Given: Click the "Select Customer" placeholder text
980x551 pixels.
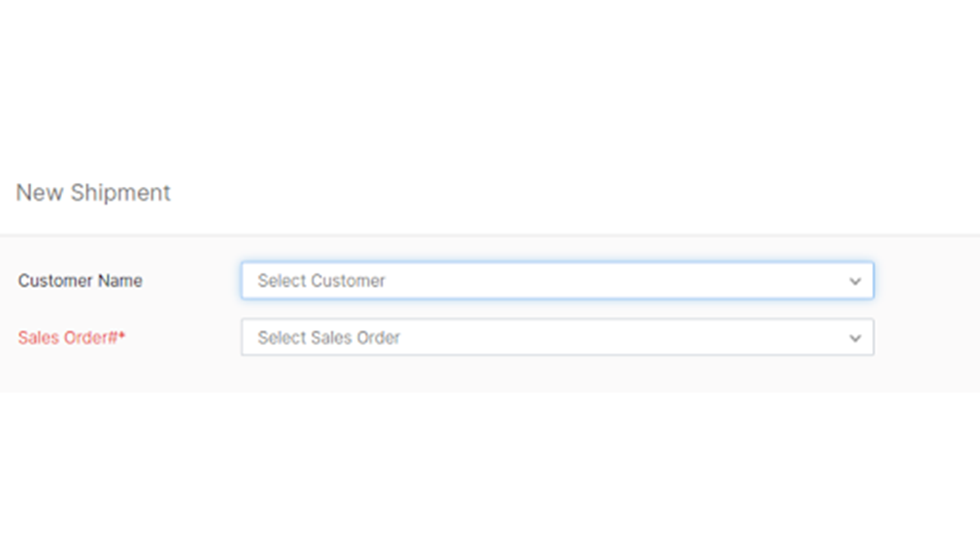Looking at the screenshot, I should click(x=321, y=281).
